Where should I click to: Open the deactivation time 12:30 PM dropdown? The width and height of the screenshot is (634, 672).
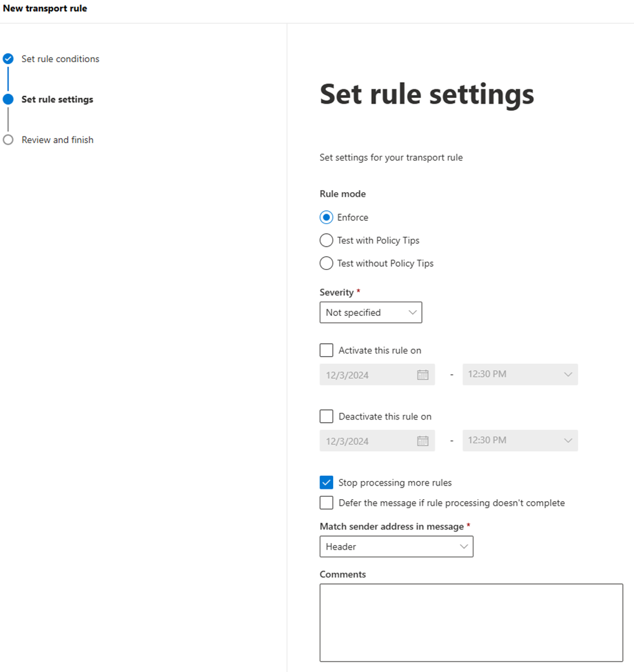pyautogui.click(x=519, y=440)
